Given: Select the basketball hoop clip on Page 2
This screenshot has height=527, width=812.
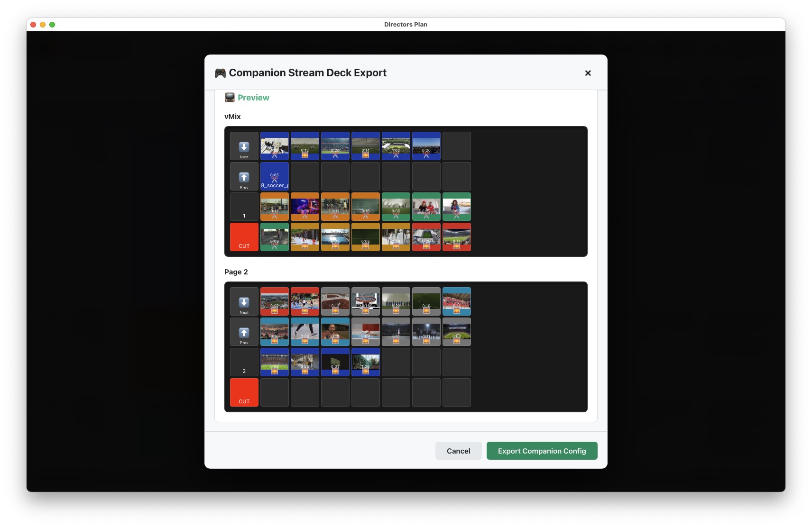Looking at the screenshot, I should pos(366,301).
